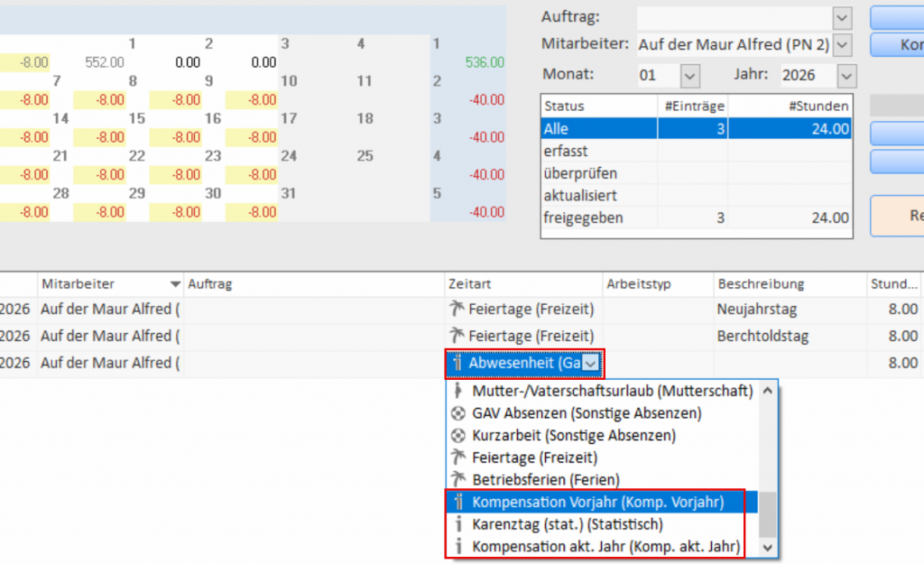Screen dimensions: 924x564
Task: Click the GAV Absenzen list icon
Action: click(459, 413)
